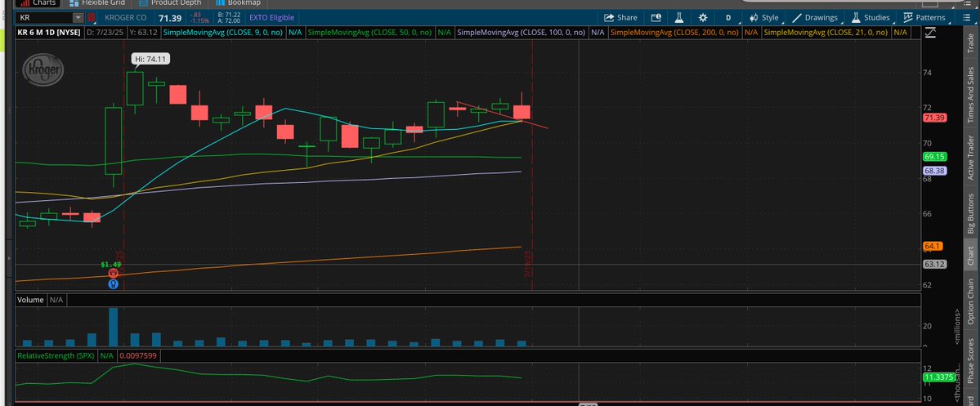The height and width of the screenshot is (406, 980).
Task: Switch to the Flexible Grid tab
Action: point(97,3)
